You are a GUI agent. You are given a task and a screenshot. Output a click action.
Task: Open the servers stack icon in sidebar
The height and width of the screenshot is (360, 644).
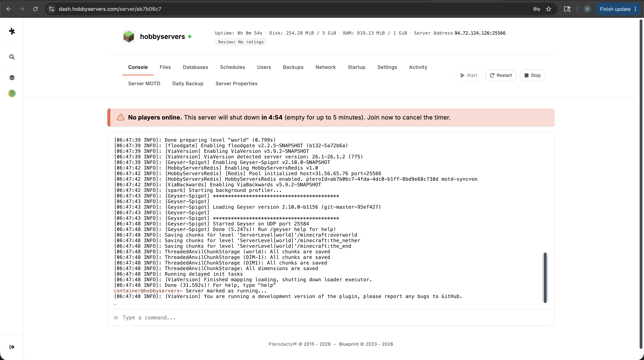(12, 78)
